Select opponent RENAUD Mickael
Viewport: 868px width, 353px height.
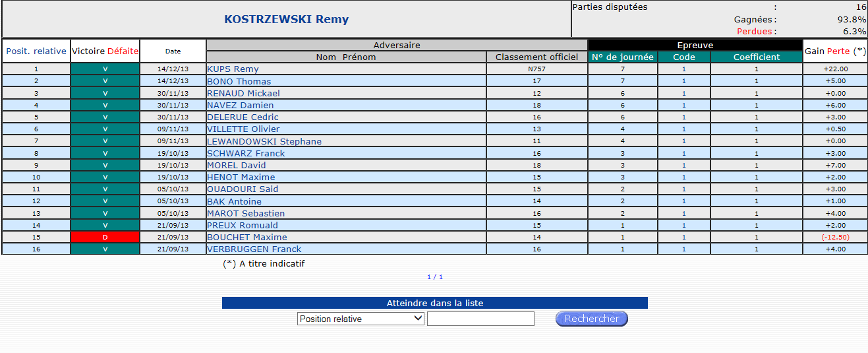[243, 93]
